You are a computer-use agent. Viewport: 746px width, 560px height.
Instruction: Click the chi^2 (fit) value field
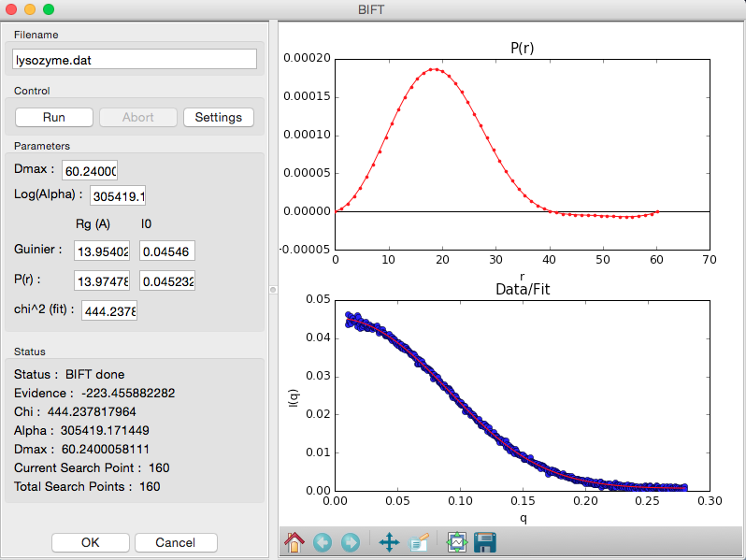click(x=109, y=310)
